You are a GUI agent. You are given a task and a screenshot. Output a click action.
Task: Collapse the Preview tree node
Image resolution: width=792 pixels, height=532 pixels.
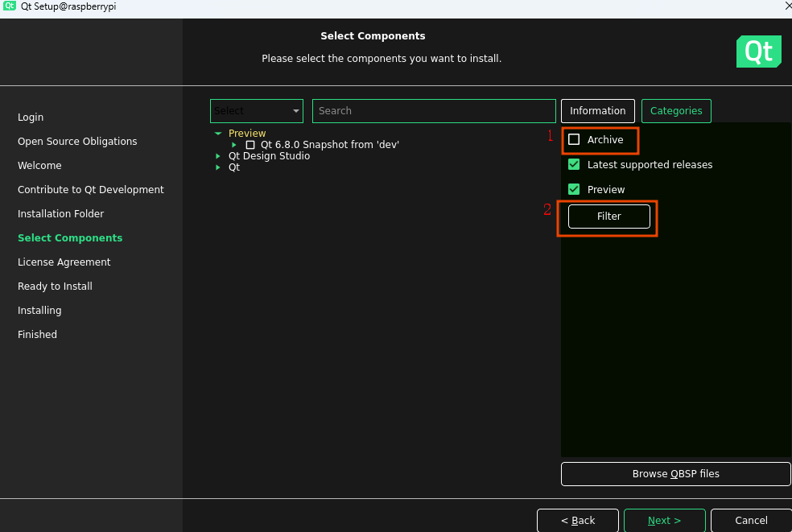point(218,134)
